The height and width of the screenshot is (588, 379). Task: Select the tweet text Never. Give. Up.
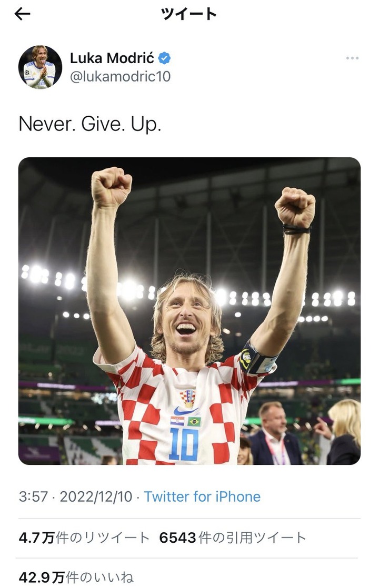tap(89, 124)
